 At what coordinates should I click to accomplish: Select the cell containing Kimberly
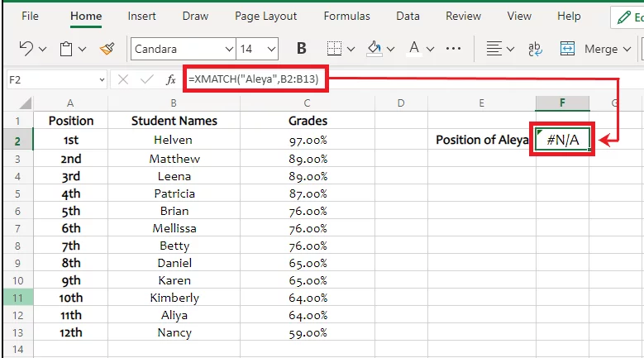174,298
